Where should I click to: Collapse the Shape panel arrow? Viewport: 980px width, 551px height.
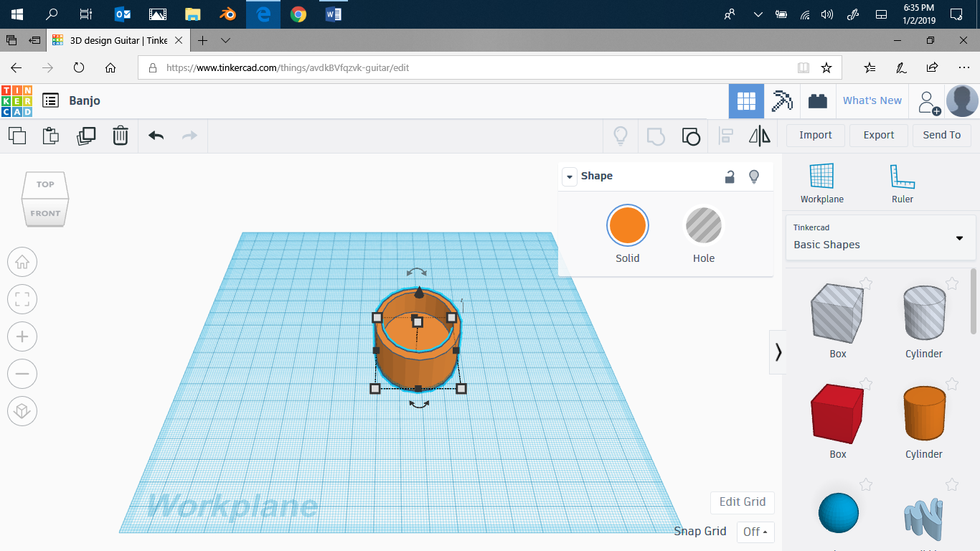click(569, 176)
